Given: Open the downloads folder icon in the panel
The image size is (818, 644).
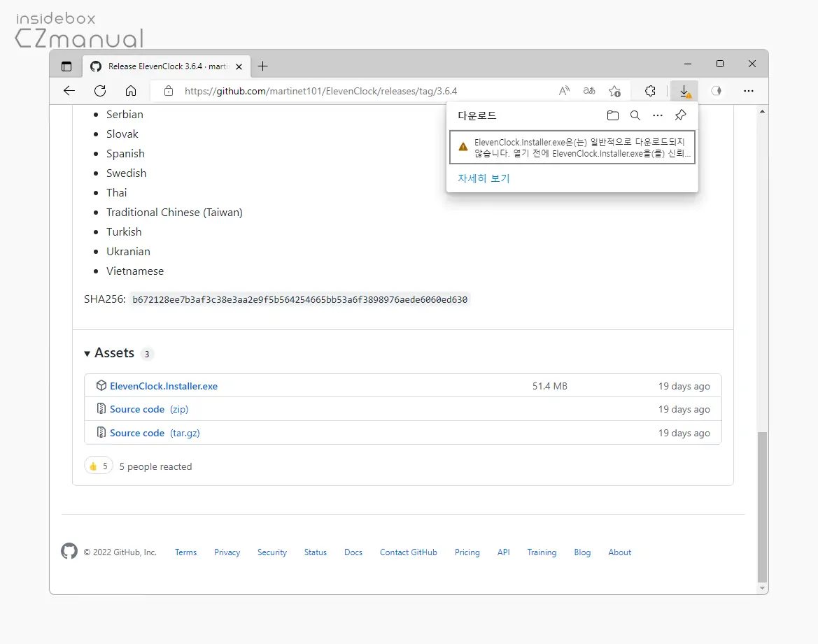Looking at the screenshot, I should tap(613, 115).
